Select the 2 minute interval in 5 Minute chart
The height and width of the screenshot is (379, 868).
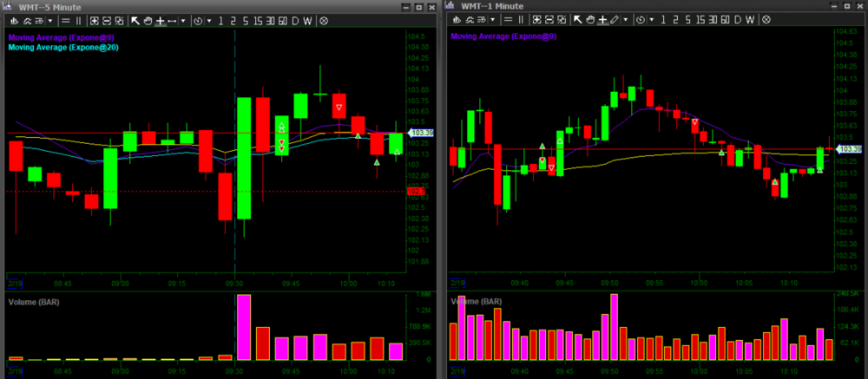coord(233,20)
